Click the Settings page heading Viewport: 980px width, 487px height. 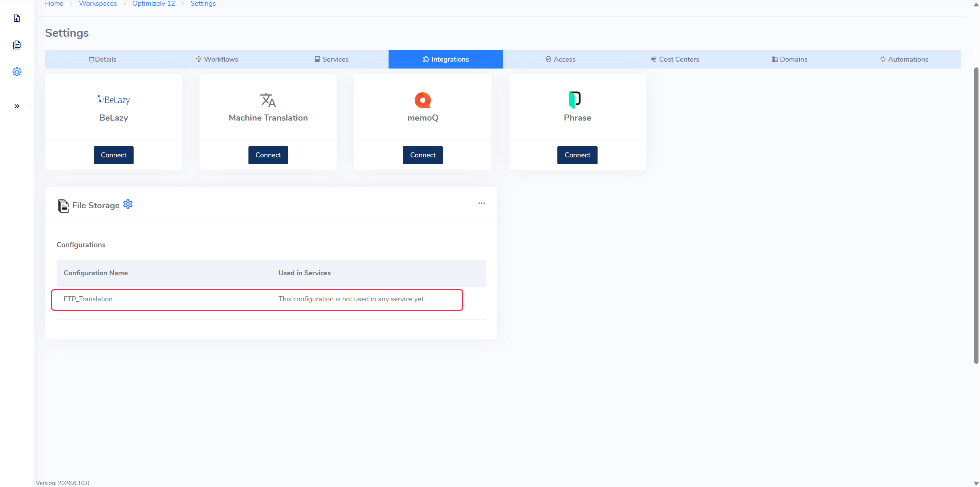67,33
